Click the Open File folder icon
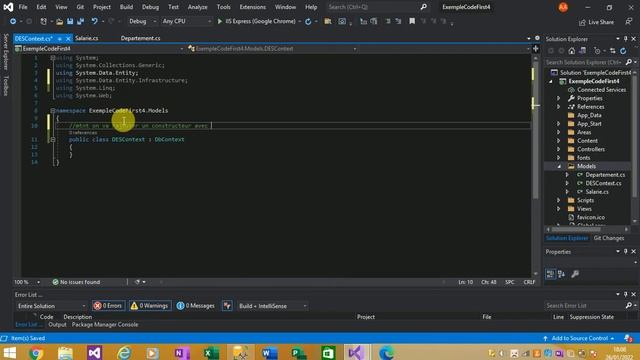Screen dimensions: 640x360 pyautogui.click(x=60, y=21)
